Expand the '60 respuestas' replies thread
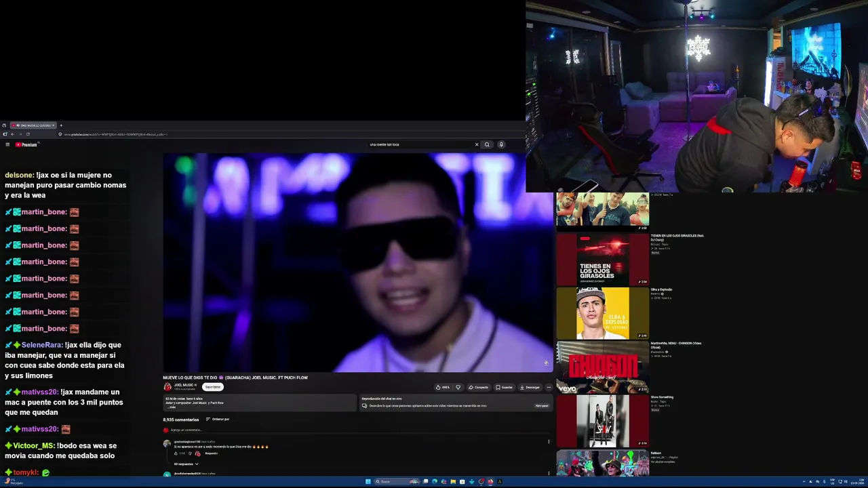This screenshot has width=868, height=488. point(186,464)
